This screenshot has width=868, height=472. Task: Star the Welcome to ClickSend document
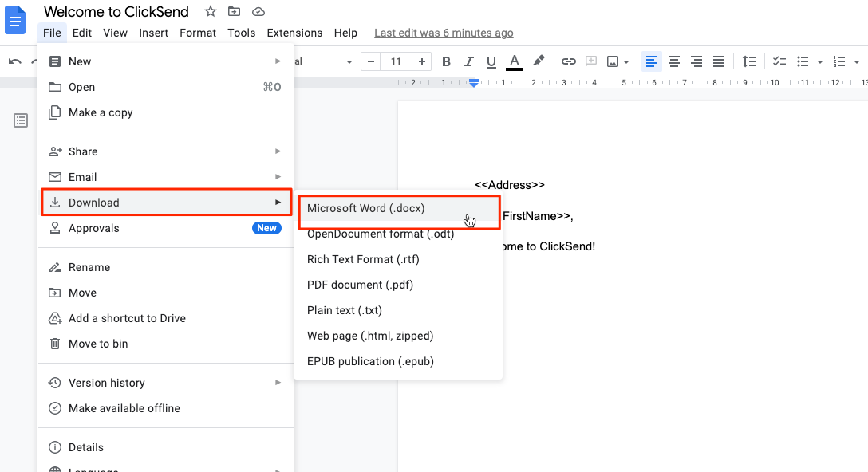211,11
